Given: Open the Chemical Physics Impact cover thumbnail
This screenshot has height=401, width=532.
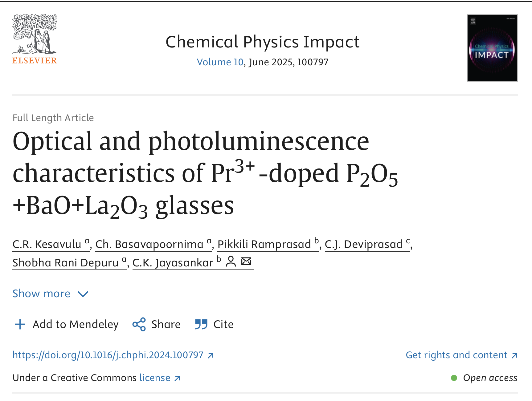Looking at the screenshot, I should 492,48.
